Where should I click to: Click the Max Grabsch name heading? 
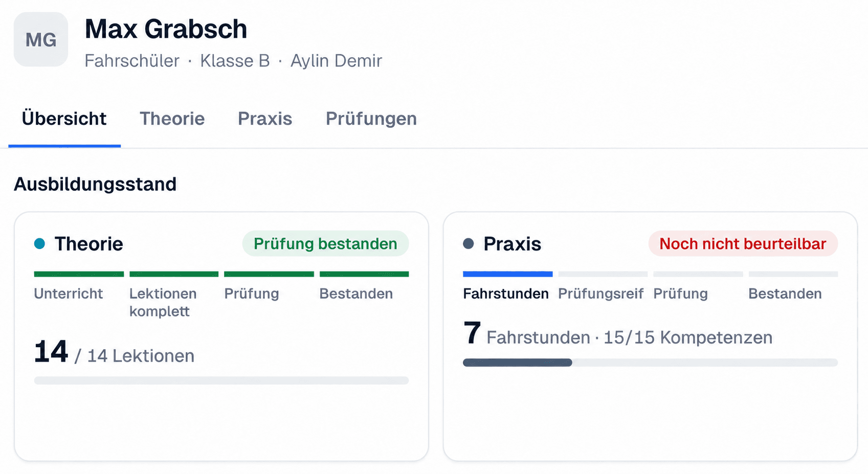[x=166, y=29]
